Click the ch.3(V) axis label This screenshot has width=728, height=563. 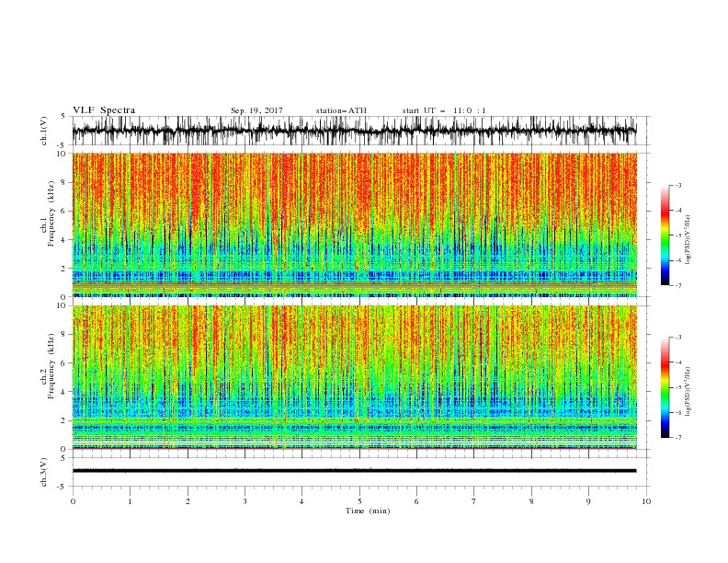tap(44, 472)
